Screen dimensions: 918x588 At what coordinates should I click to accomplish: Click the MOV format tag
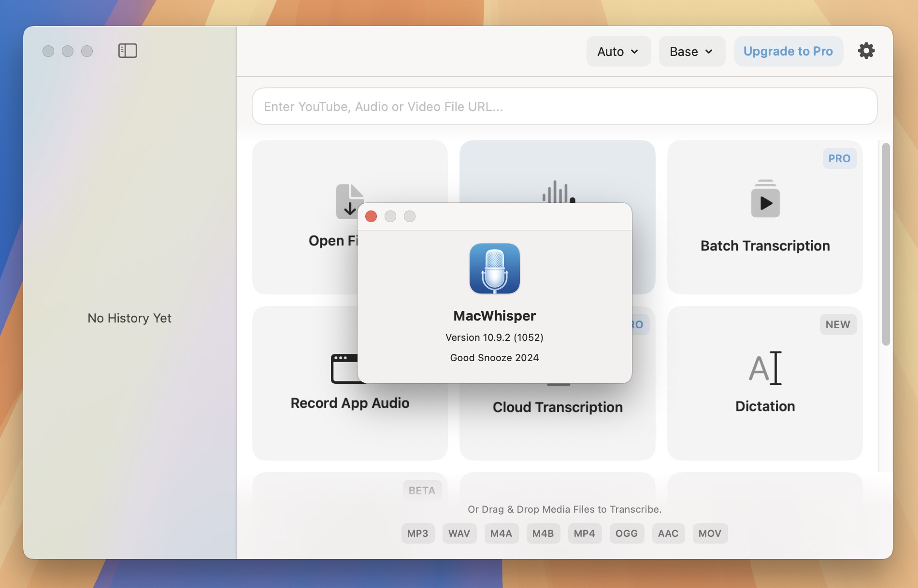710,533
